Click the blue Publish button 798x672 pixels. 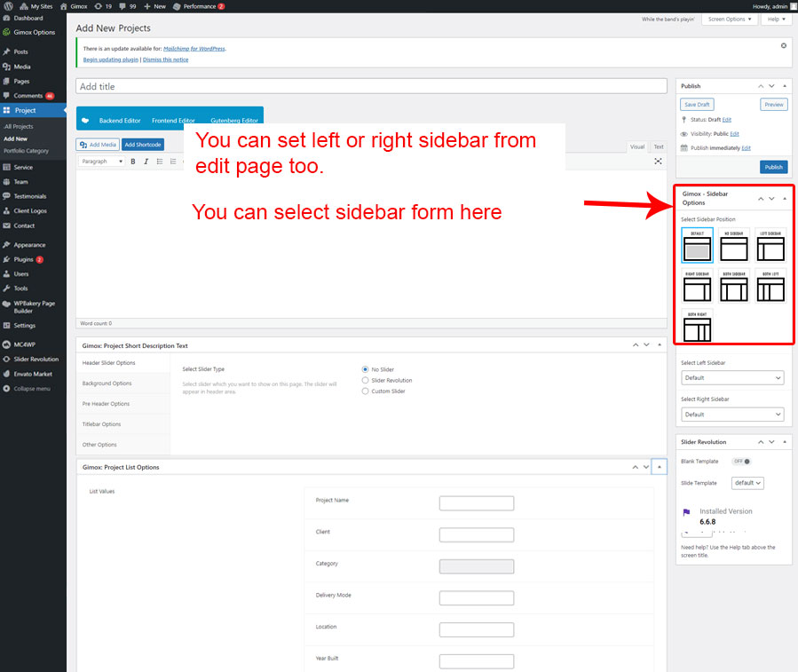(773, 167)
